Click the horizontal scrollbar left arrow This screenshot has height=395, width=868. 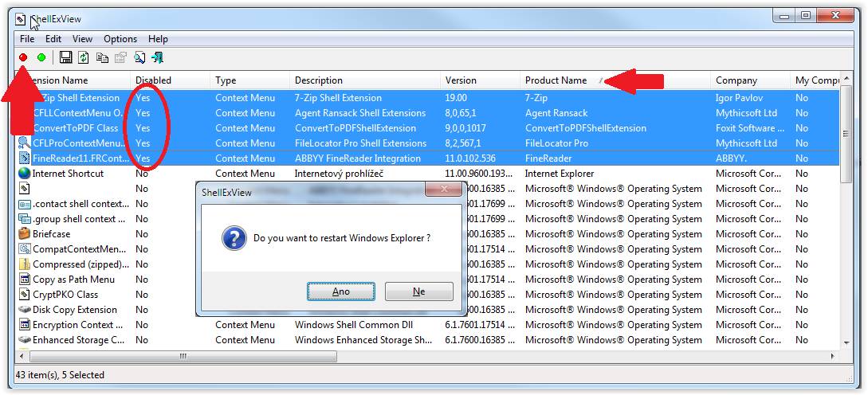22,357
